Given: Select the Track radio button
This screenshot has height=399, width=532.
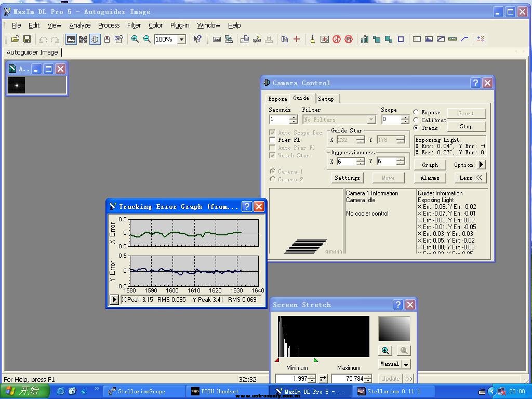Looking at the screenshot, I should coord(416,128).
